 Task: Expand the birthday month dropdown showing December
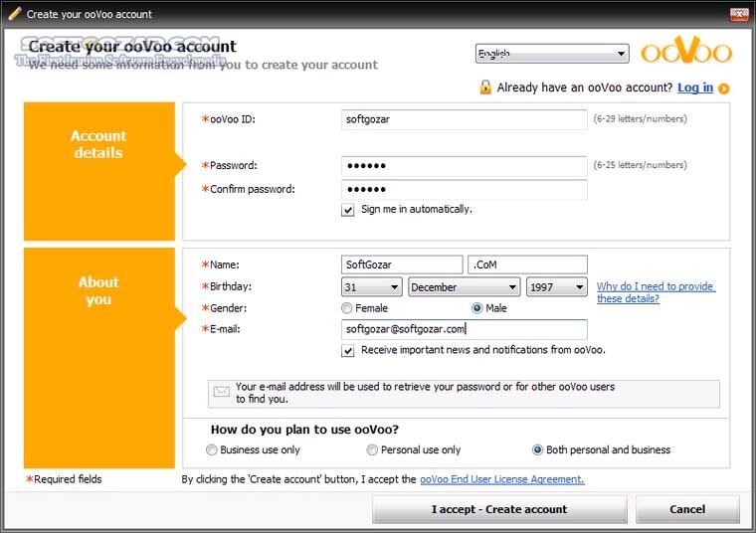click(x=464, y=287)
